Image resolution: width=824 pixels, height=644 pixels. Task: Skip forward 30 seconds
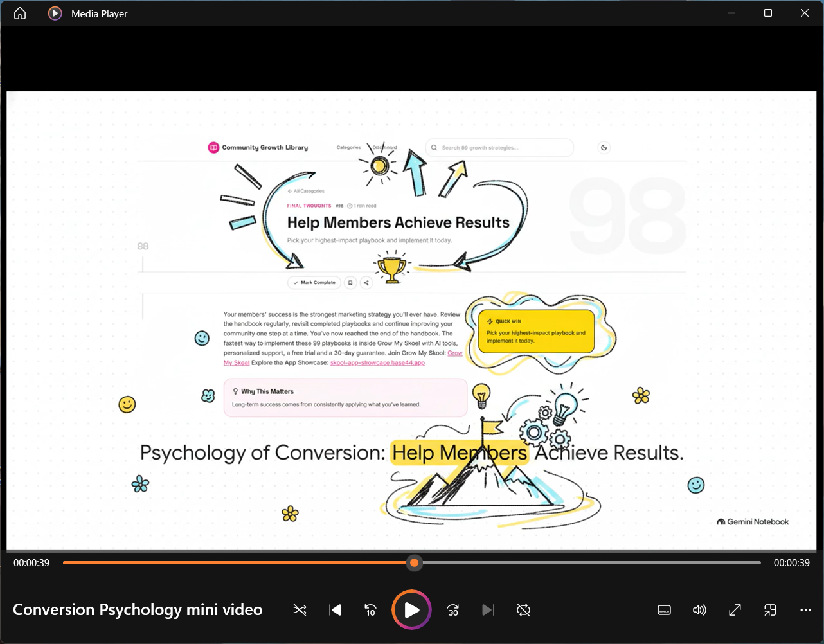point(453,610)
